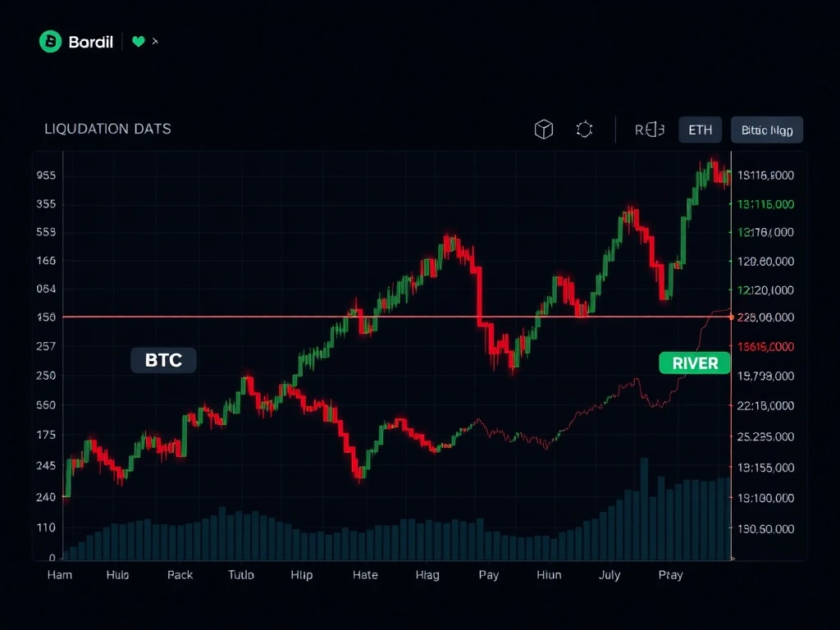This screenshot has height=630, width=840.
Task: Click the green RIVER label
Action: 694,363
